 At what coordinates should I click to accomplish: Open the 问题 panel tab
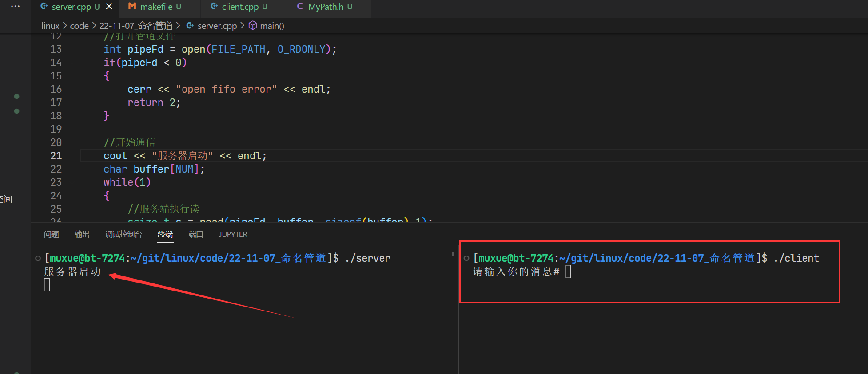(x=52, y=234)
